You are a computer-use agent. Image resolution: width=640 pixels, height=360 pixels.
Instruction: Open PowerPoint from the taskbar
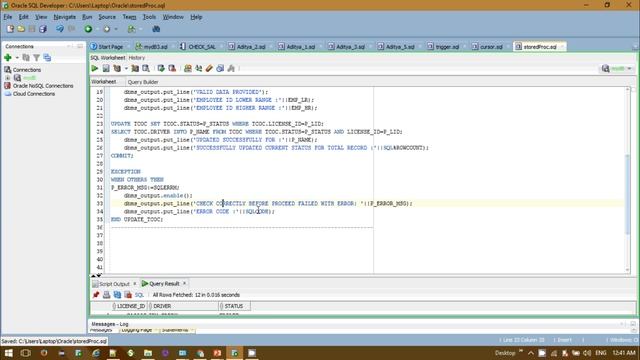point(217,353)
